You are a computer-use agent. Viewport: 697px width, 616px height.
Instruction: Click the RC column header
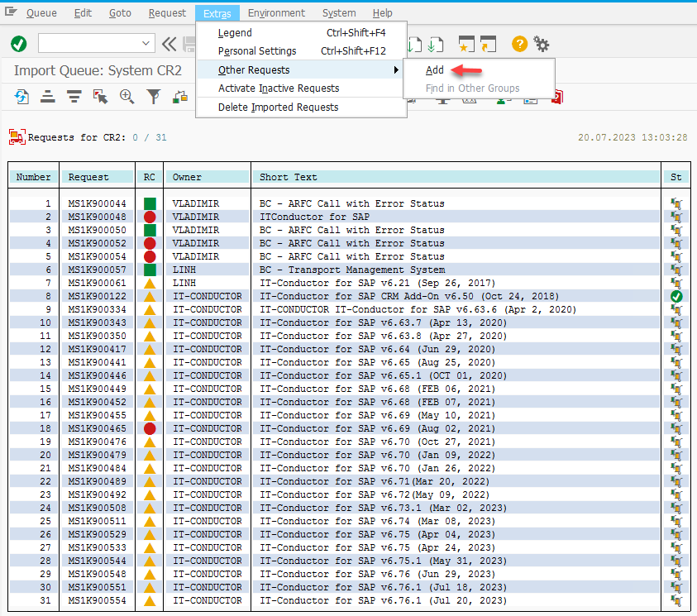click(150, 177)
